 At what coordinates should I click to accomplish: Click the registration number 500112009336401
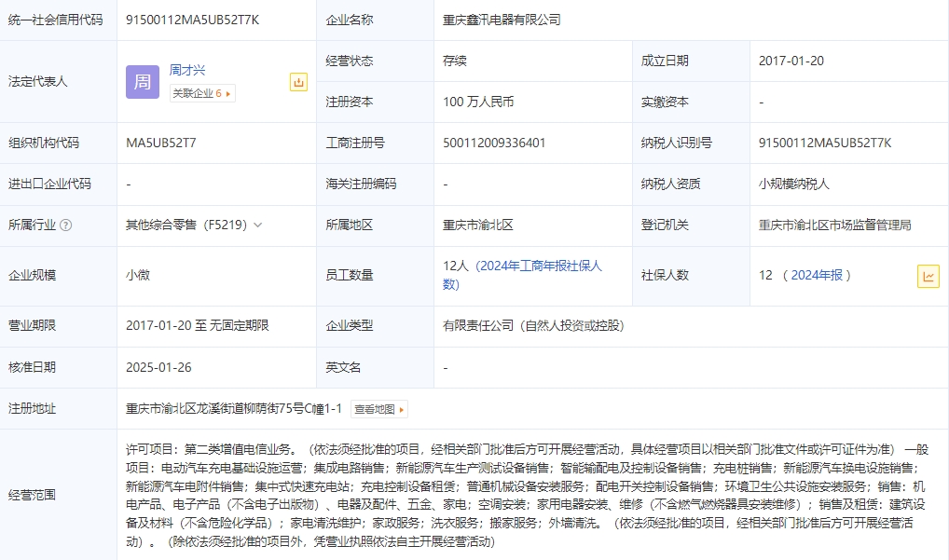[494, 143]
